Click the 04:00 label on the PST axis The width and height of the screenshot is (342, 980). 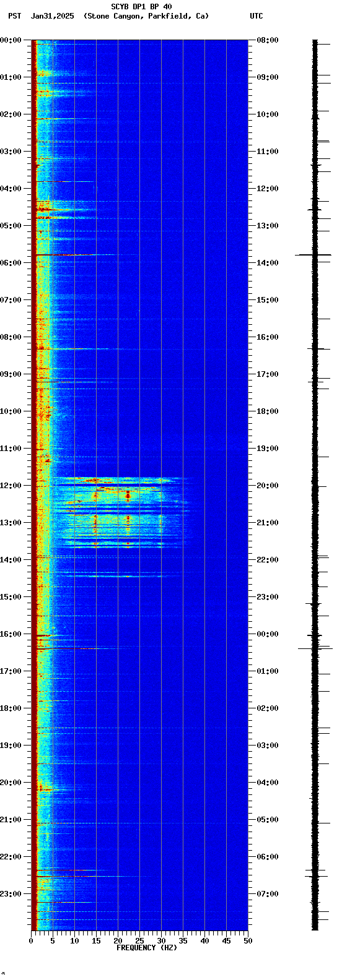pyautogui.click(x=11, y=189)
